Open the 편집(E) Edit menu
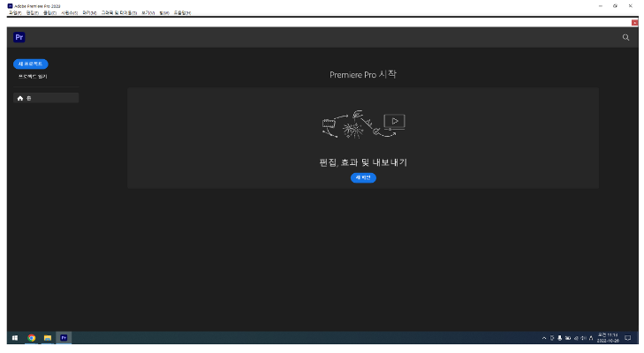 (x=33, y=13)
